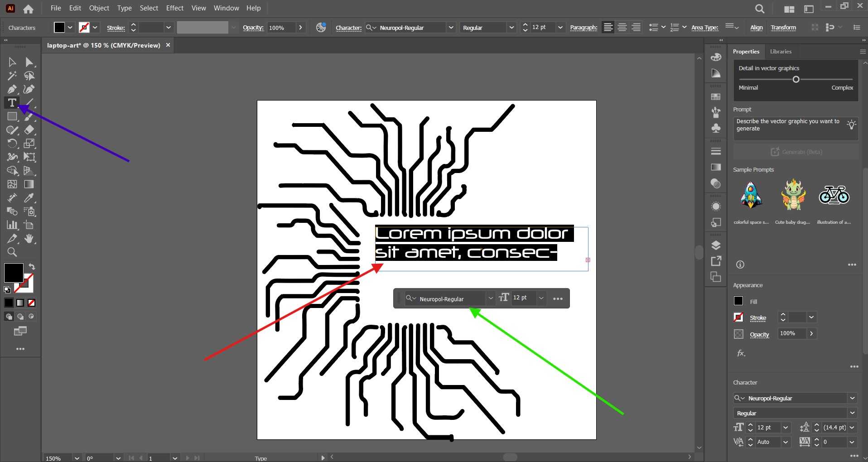Click Transform in the control bar
868x462 pixels.
click(x=783, y=28)
